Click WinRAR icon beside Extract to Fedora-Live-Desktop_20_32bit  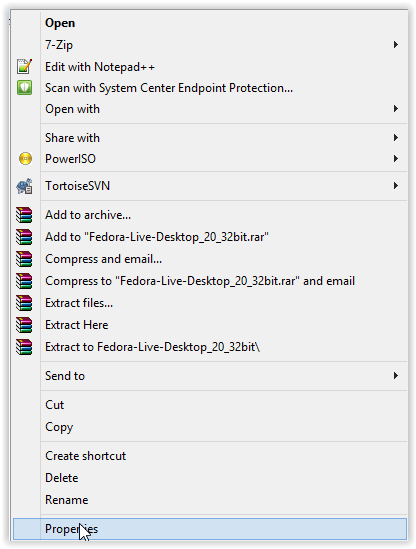24,347
